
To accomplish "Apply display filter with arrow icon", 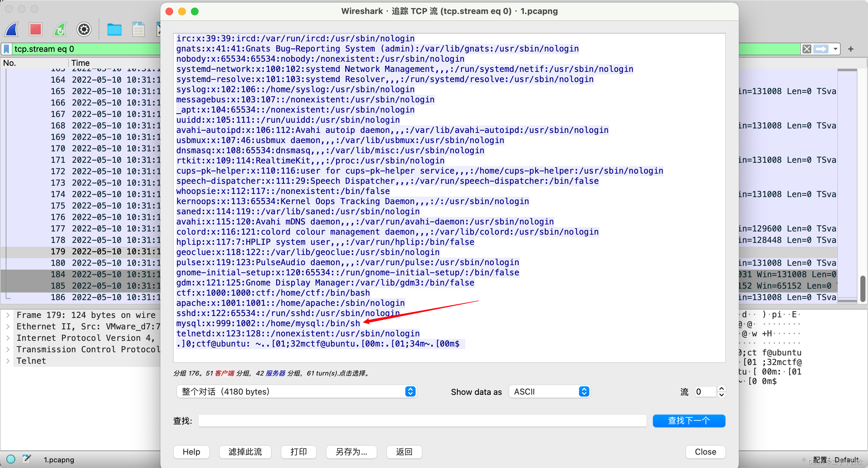I will click(x=821, y=49).
